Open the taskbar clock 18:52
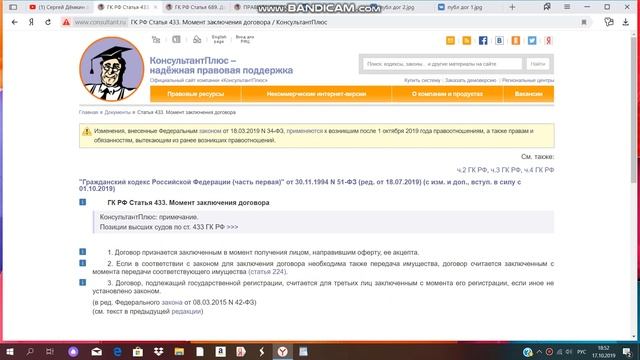 tap(604, 352)
